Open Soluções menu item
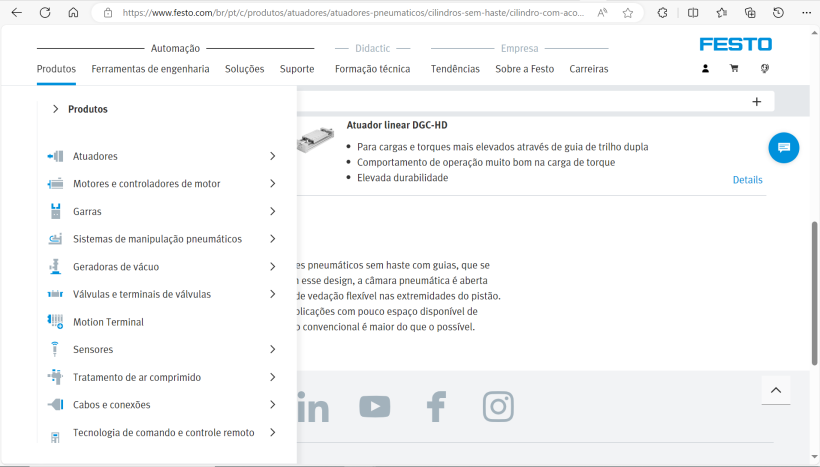This screenshot has width=820, height=467. click(x=244, y=69)
